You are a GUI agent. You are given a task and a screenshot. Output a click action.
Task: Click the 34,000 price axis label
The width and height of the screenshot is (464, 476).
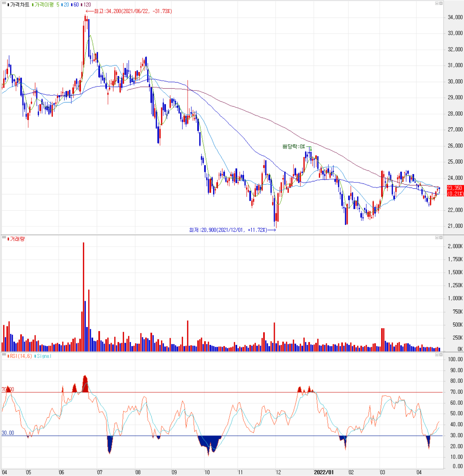tap(455, 17)
